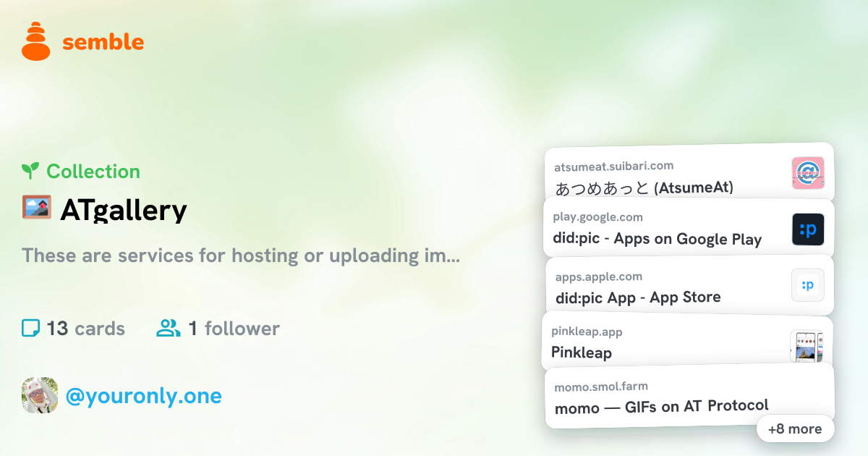Open the @youronly.one profile link
The height and width of the screenshot is (456, 868).
click(143, 396)
